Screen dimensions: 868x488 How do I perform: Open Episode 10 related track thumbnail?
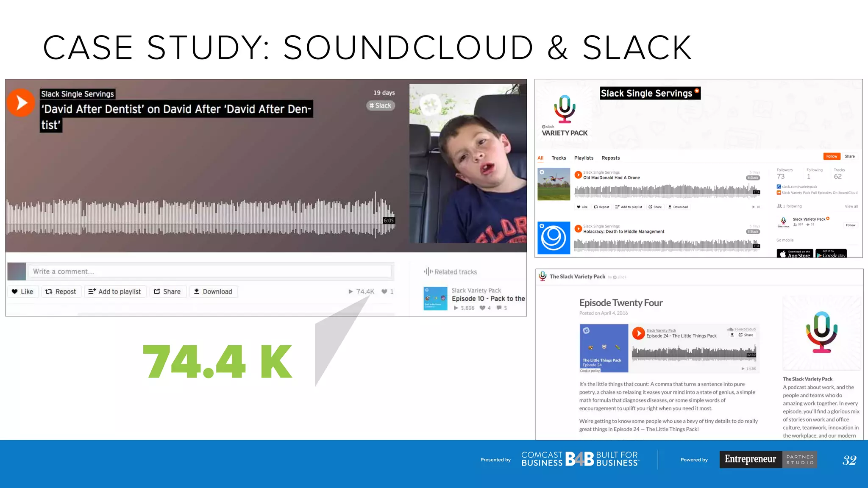435,299
